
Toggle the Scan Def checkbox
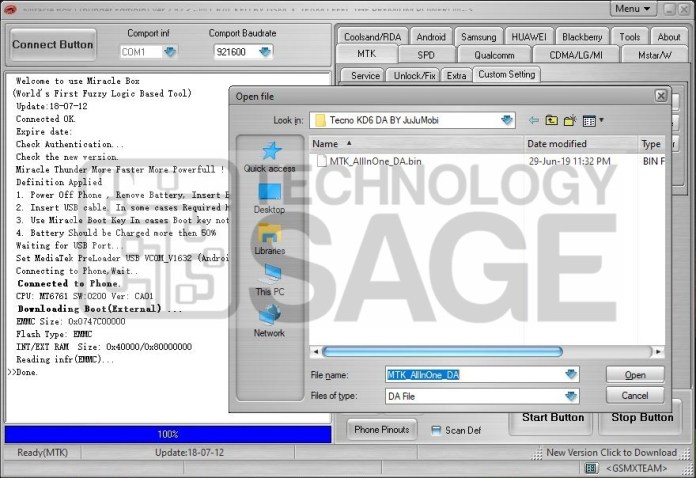tap(436, 431)
